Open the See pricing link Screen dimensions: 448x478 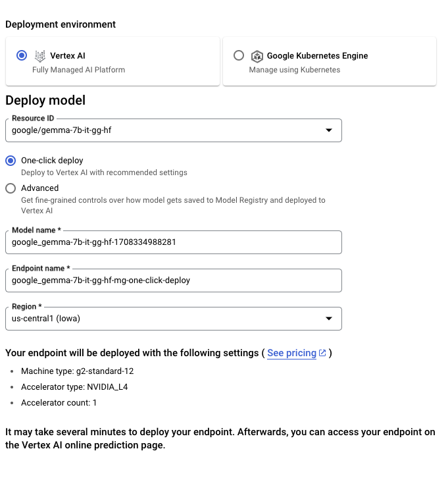coord(291,353)
